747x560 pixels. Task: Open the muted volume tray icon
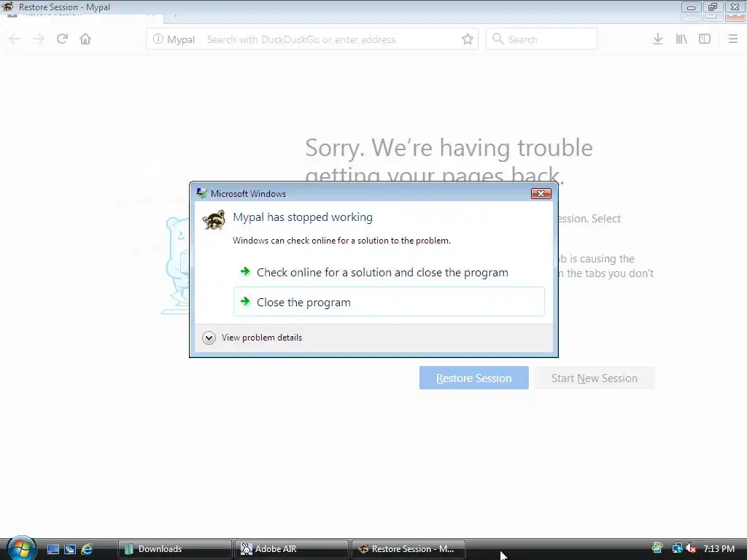(x=691, y=548)
